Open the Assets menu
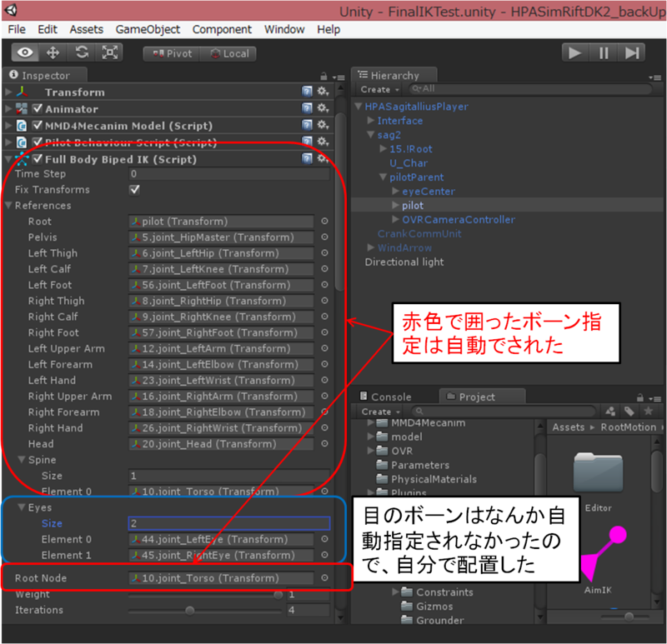 point(87,29)
